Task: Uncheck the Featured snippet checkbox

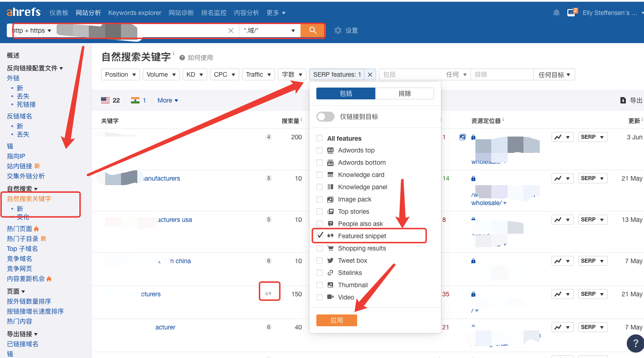Action: click(320, 235)
